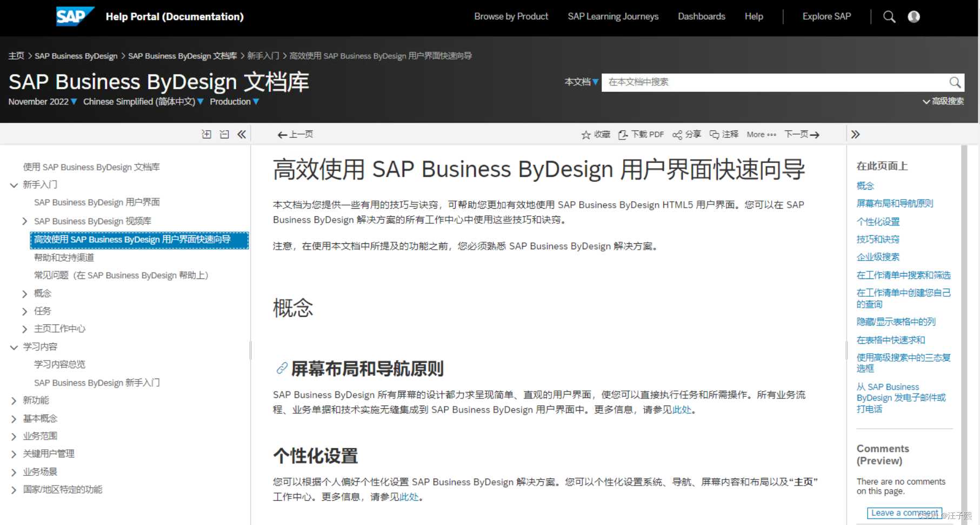Collapse the 学习内容 tree node
Viewport: 980px width, 525px height.
[x=14, y=347]
